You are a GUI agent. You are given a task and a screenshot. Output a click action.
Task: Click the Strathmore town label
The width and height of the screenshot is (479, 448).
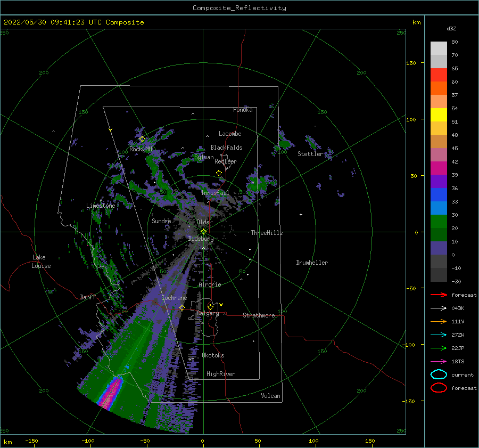(259, 315)
